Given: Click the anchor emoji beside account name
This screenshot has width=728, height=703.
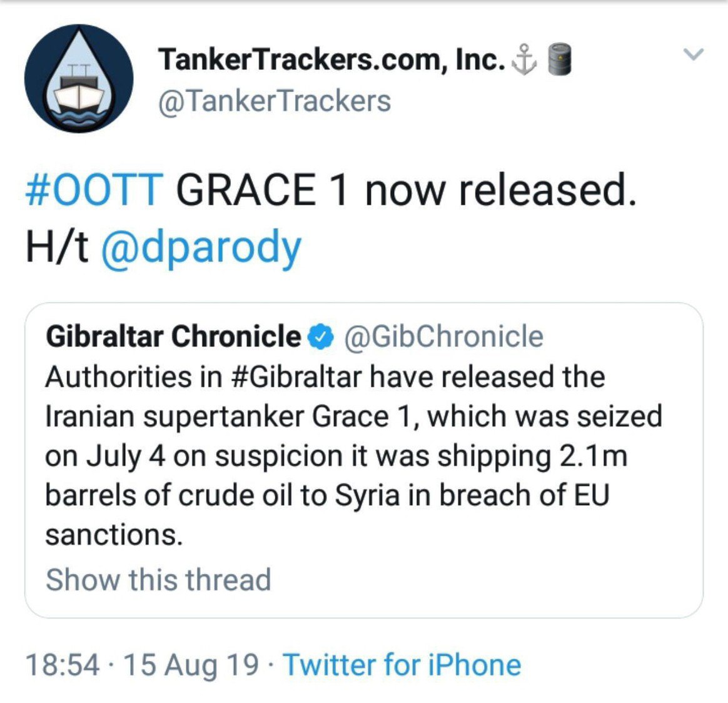Looking at the screenshot, I should [x=524, y=60].
